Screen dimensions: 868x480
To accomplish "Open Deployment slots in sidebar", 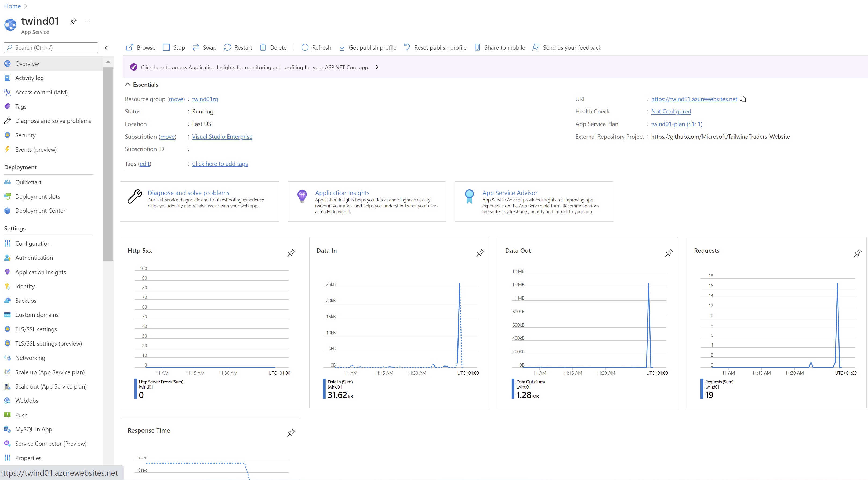I will (37, 196).
